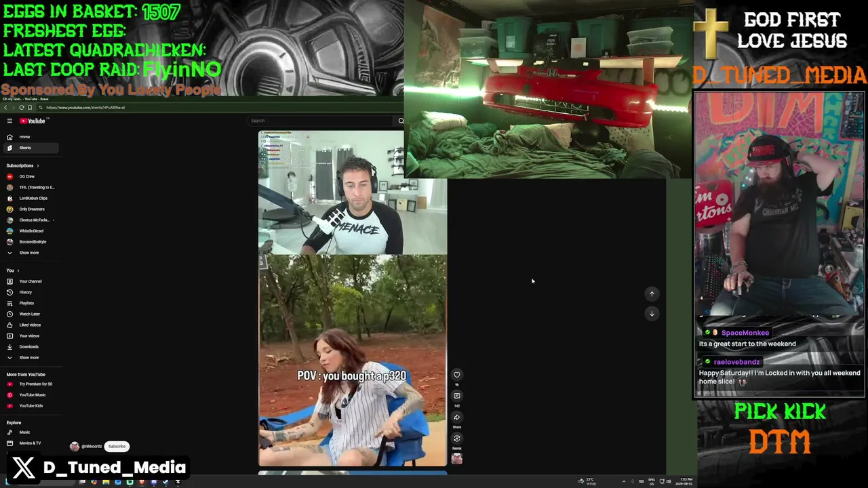Open the taskbar clock showing 7:03 PM
The height and width of the screenshot is (488, 868).
point(682,481)
